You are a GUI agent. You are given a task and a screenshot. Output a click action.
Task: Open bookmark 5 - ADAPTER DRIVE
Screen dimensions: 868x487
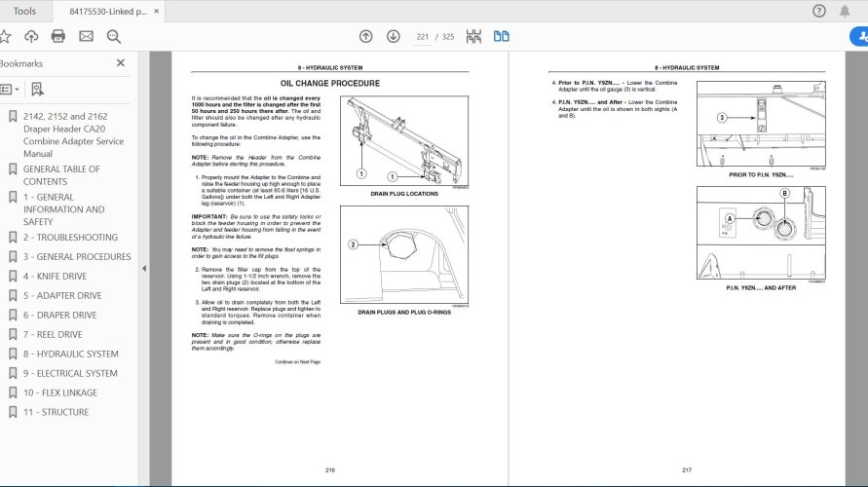[62, 295]
